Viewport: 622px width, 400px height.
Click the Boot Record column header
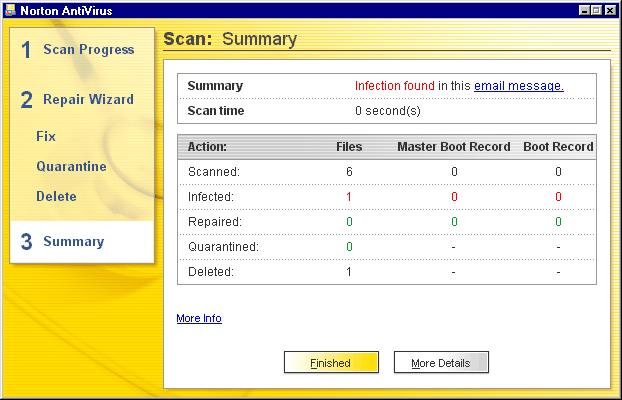(558, 147)
